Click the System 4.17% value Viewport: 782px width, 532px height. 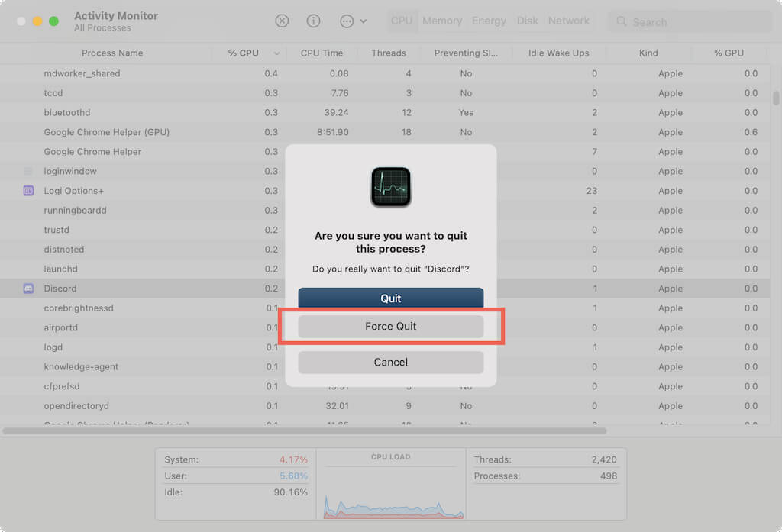point(293,459)
